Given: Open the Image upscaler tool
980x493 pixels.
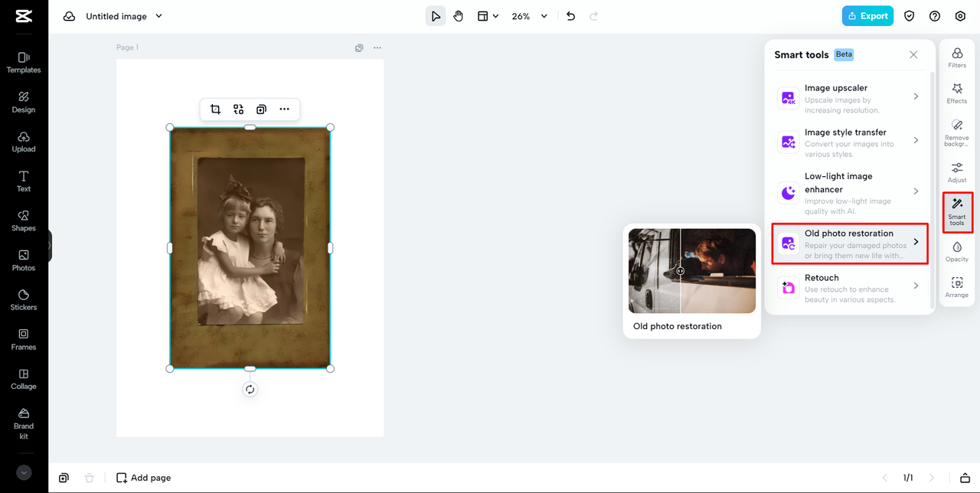Looking at the screenshot, I should 850,98.
